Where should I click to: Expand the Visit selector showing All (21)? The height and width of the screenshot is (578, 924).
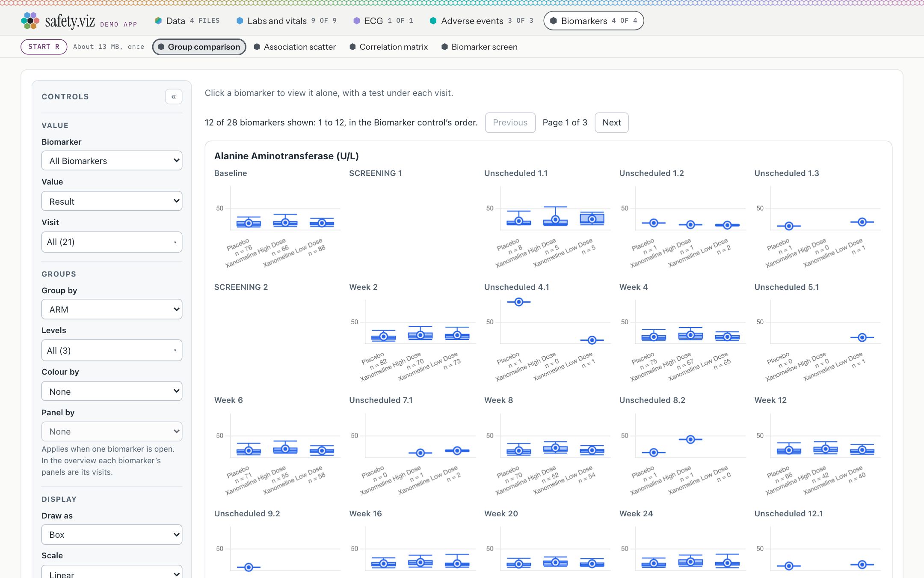[112, 242]
